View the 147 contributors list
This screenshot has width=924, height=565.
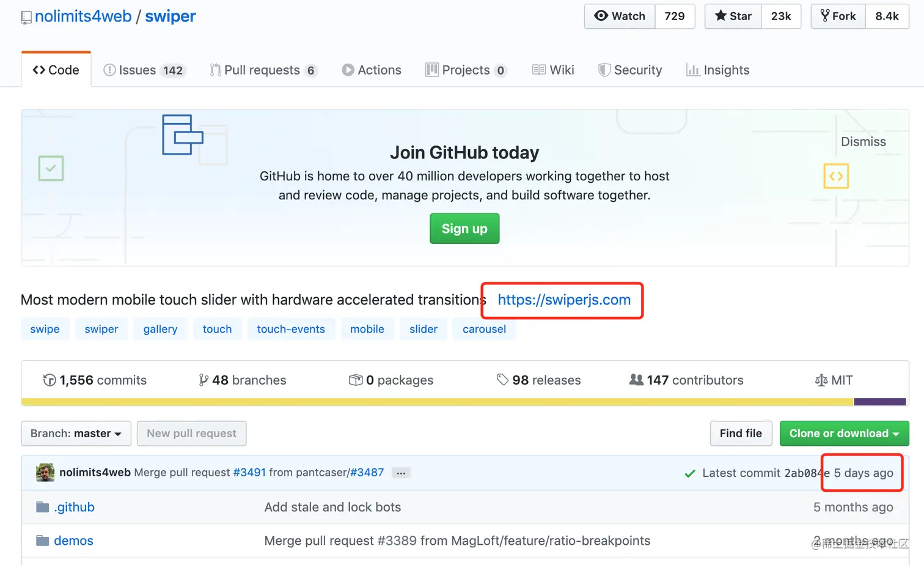tap(686, 380)
